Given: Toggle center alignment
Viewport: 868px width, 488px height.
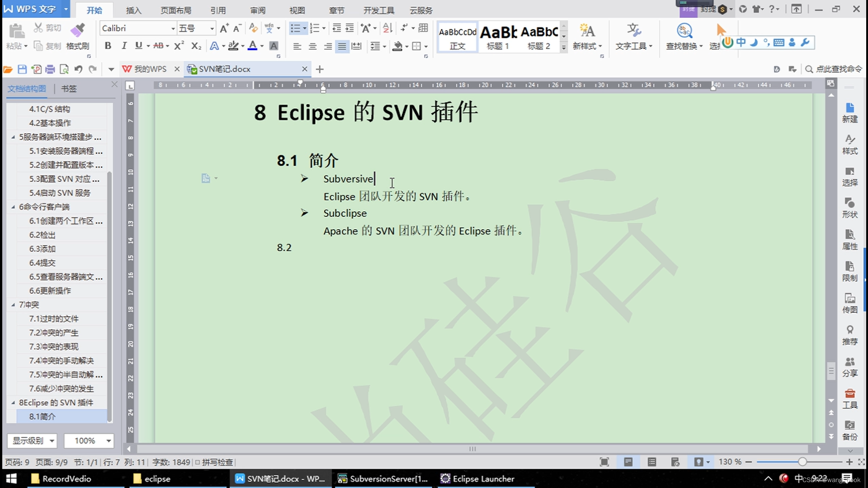Looking at the screenshot, I should click(x=312, y=46).
